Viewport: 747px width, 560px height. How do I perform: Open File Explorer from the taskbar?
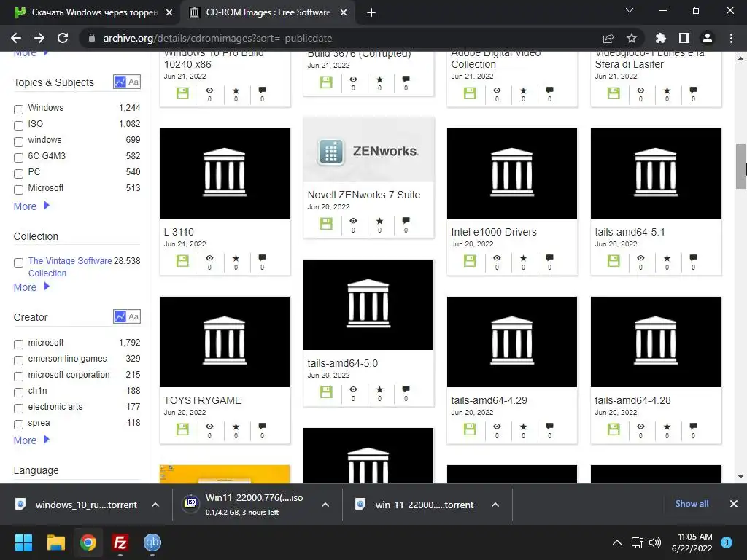(55, 542)
